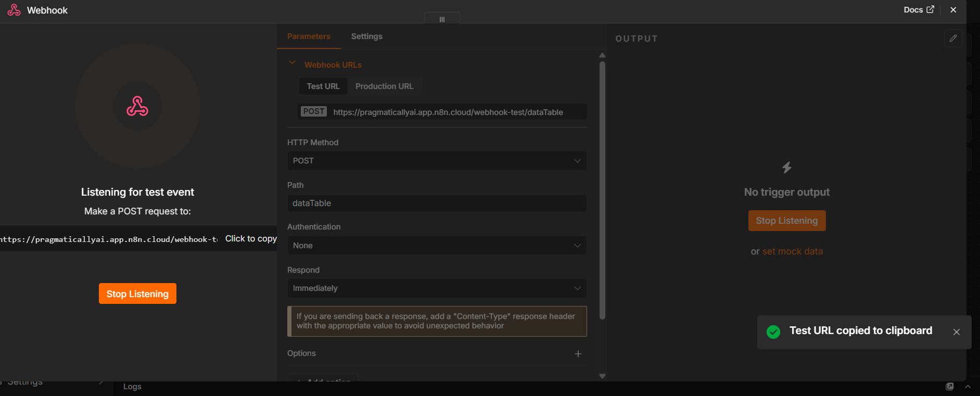
Task: Click the Webhook logo icon in the header
Action: [14, 10]
